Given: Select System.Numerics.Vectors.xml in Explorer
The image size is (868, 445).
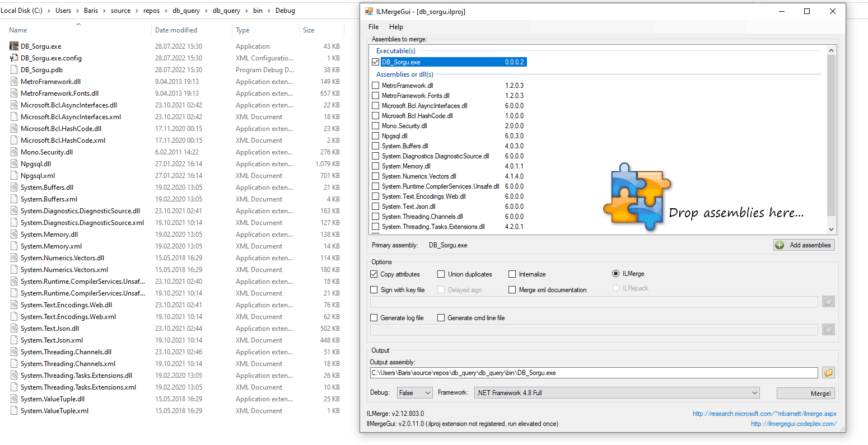Looking at the screenshot, I should coord(64,269).
